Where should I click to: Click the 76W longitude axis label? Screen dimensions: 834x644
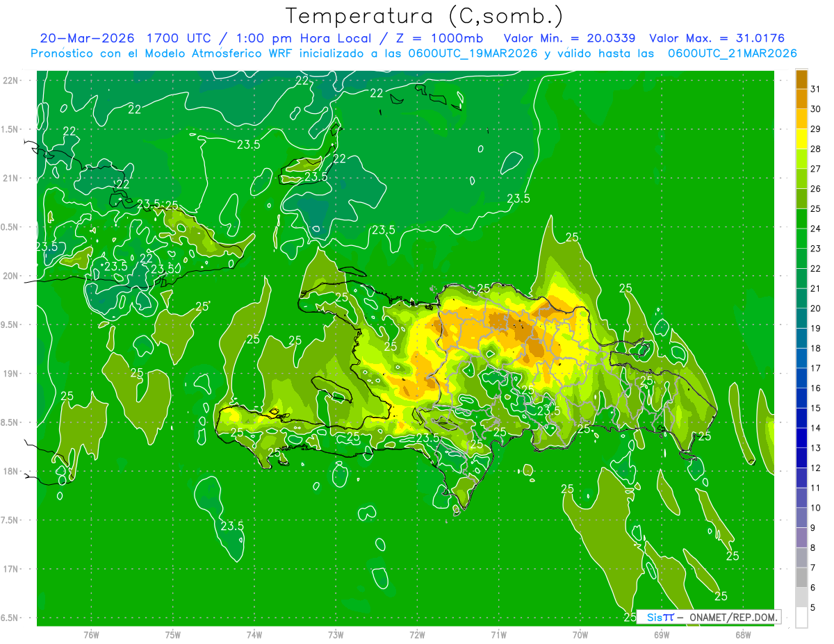[x=91, y=634]
